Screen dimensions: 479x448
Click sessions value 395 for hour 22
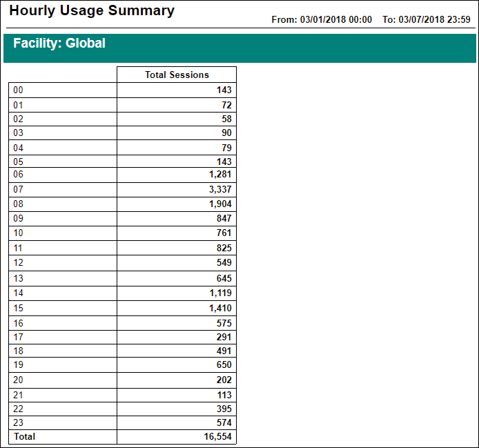[224, 409]
